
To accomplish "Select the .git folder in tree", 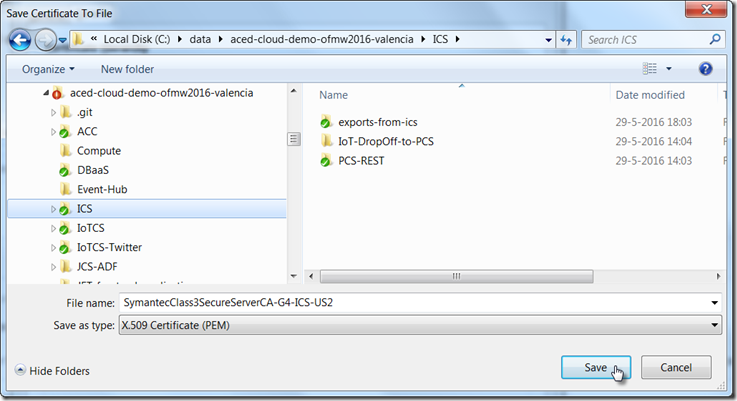I will [85, 112].
